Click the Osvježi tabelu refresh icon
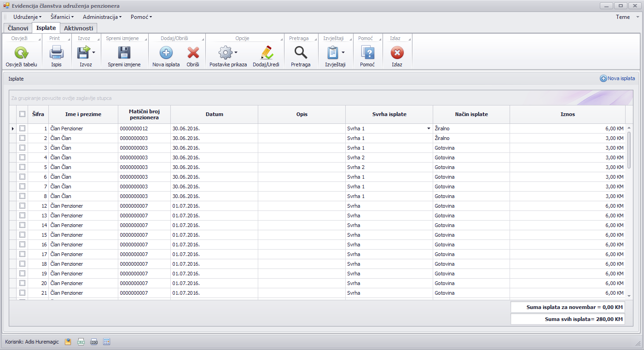644x350 pixels. coord(21,52)
